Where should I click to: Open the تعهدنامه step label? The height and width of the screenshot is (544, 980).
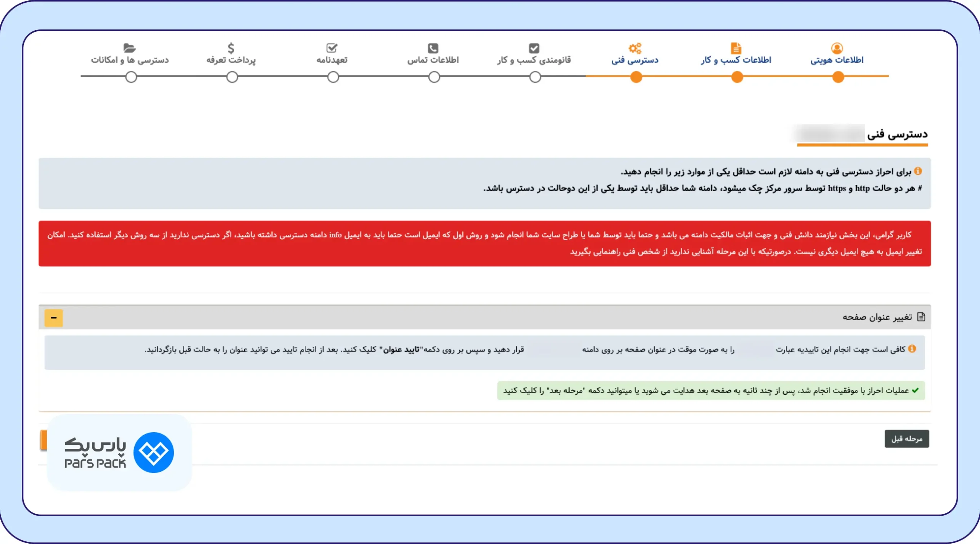coord(332,60)
